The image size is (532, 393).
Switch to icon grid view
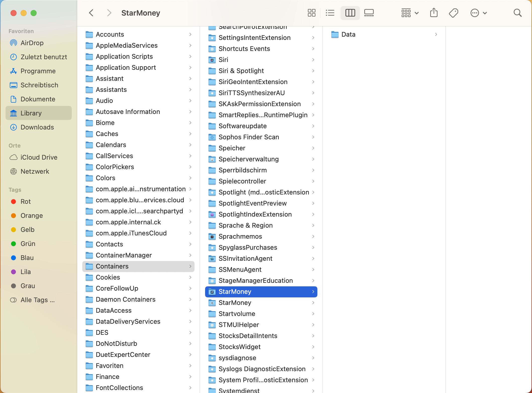[311, 13]
